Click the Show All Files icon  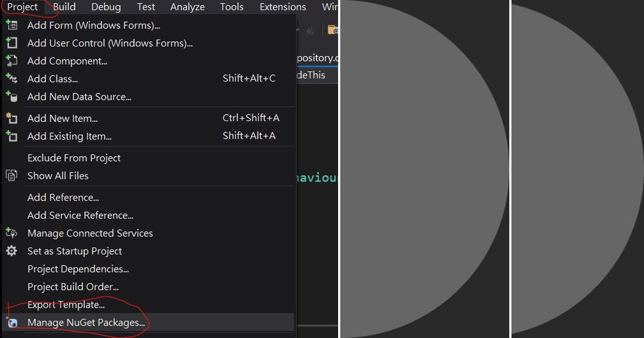(11, 175)
